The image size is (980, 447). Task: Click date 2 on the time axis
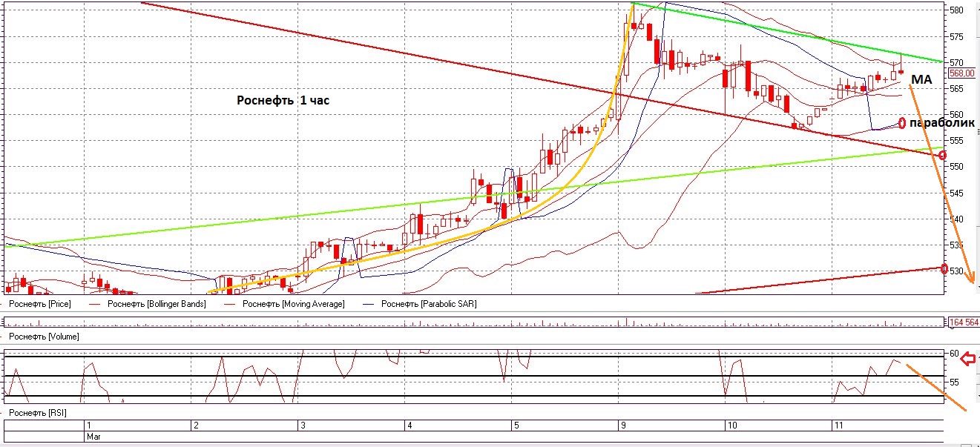[x=195, y=426]
